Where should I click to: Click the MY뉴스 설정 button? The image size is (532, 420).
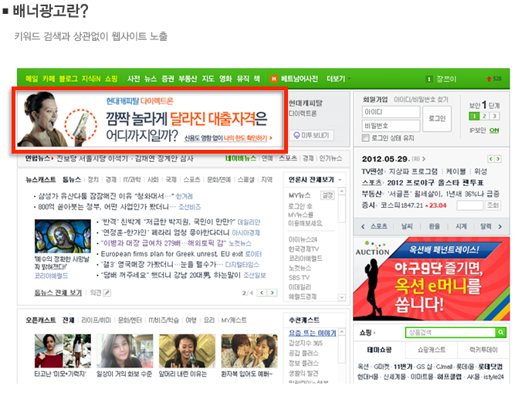point(327,195)
